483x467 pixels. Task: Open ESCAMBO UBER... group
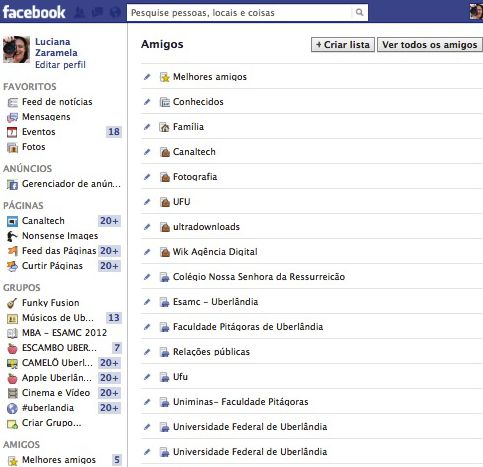59,348
